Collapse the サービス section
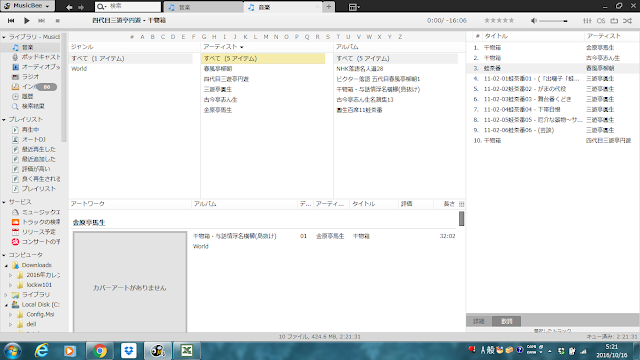Viewport: 640px width, 360px height. (x=4, y=202)
